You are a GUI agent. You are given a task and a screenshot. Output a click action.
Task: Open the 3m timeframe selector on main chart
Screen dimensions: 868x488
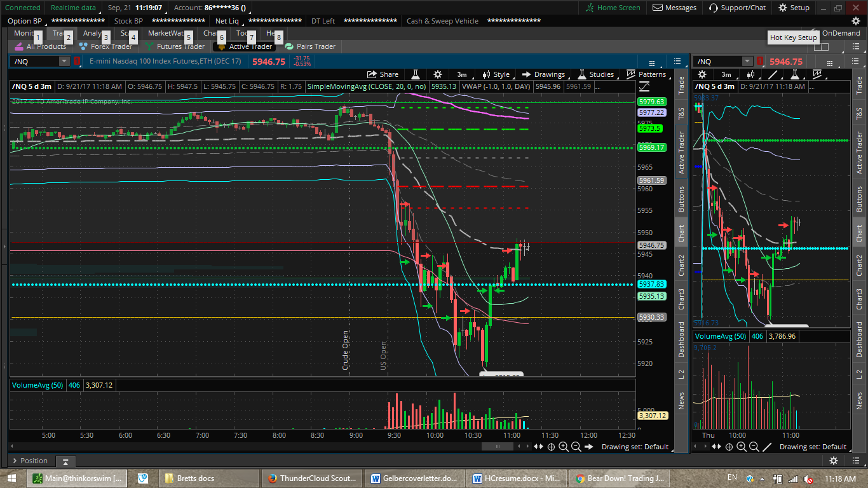click(462, 74)
